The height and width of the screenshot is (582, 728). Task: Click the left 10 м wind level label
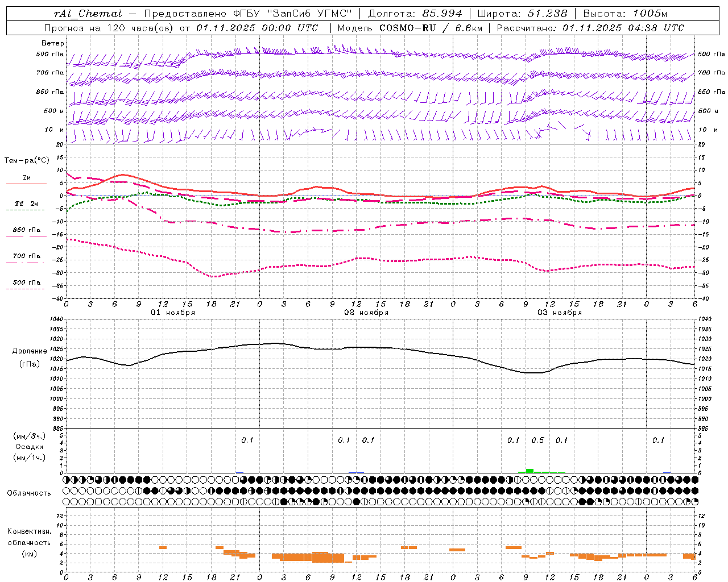click(x=54, y=130)
